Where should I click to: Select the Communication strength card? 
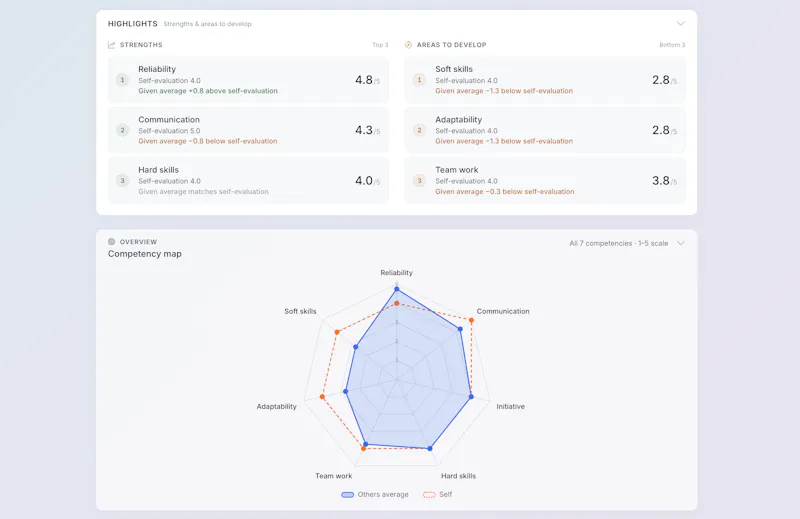click(x=248, y=130)
